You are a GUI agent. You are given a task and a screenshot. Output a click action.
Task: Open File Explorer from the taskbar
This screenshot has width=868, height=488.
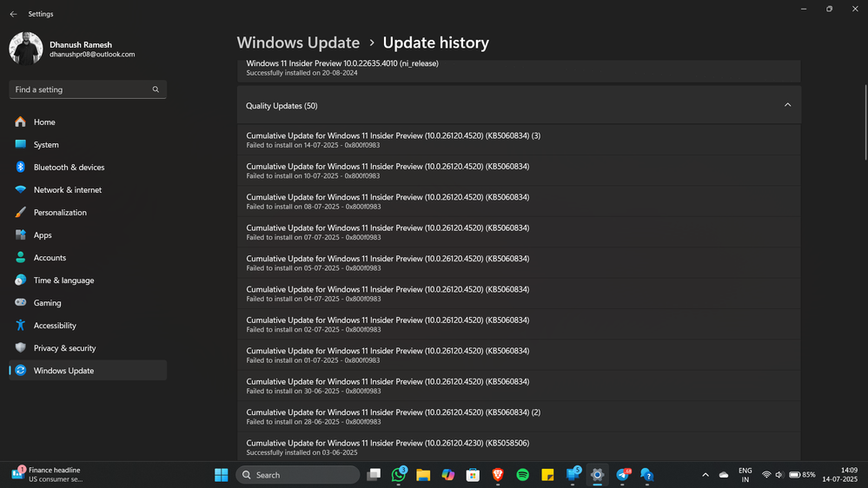[423, 475]
